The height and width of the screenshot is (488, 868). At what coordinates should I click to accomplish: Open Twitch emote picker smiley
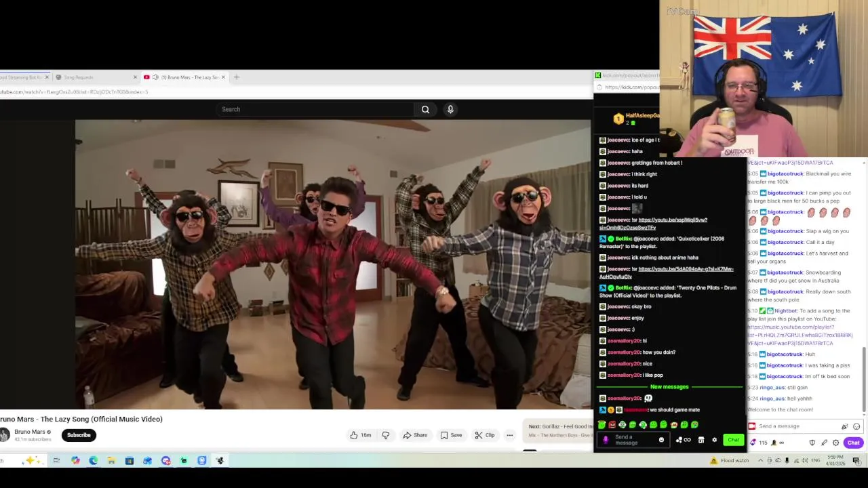pyautogui.click(x=856, y=426)
